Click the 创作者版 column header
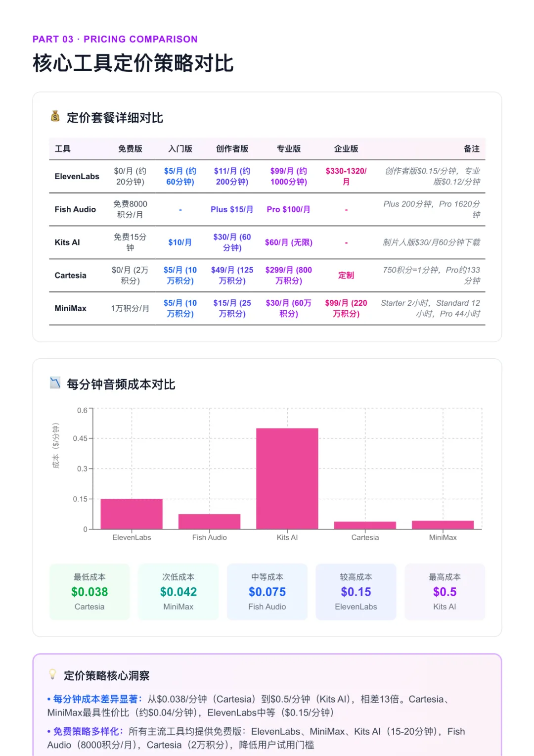The height and width of the screenshot is (756, 534). click(232, 149)
